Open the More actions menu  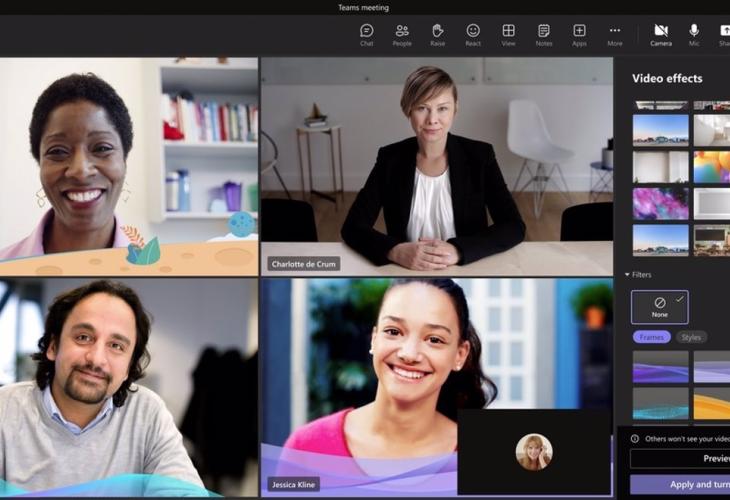coord(614,34)
